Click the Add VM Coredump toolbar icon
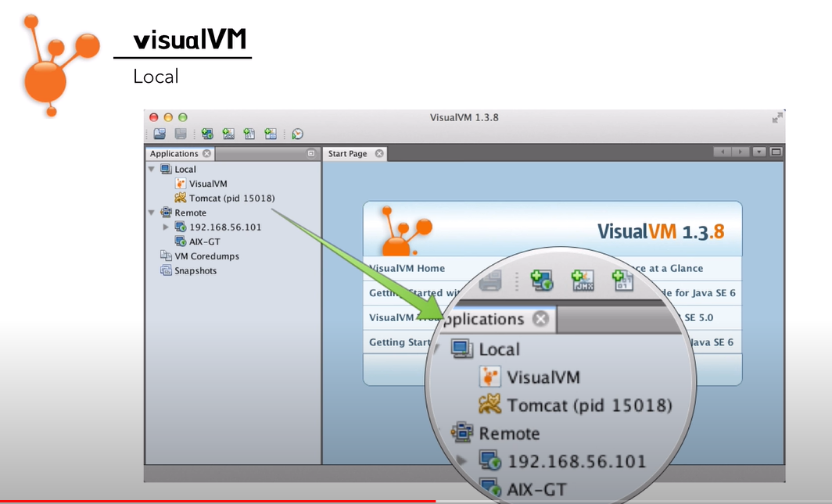Viewport: 832px width, 504px height. click(x=249, y=134)
